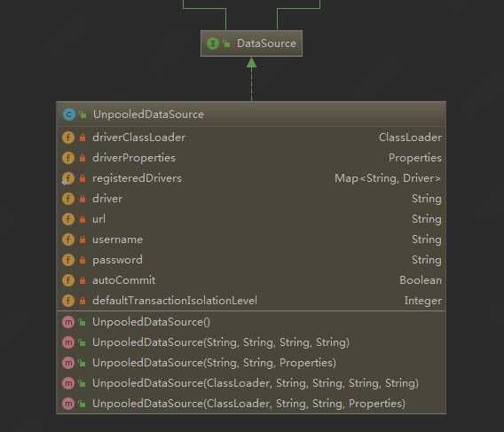Select the defaultTransactionIsolationLevel field

[251, 301]
